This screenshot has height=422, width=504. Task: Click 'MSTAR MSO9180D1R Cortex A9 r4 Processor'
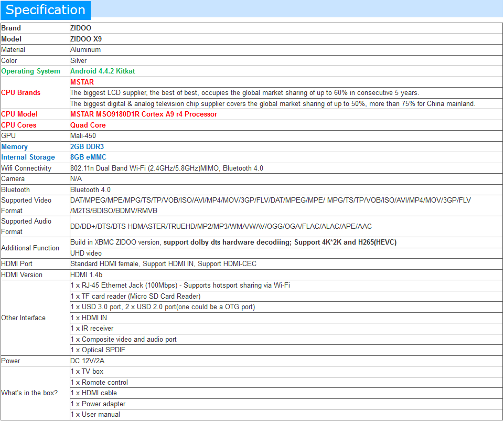coord(144,114)
